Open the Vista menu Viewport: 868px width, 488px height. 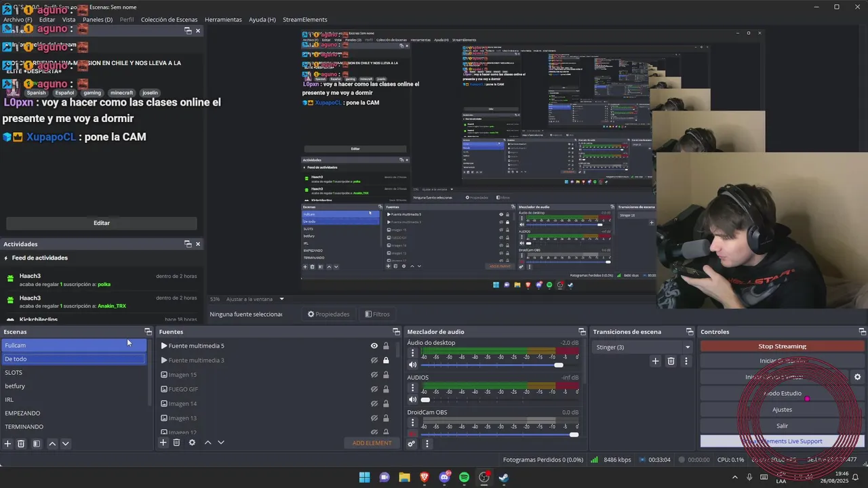click(x=68, y=20)
